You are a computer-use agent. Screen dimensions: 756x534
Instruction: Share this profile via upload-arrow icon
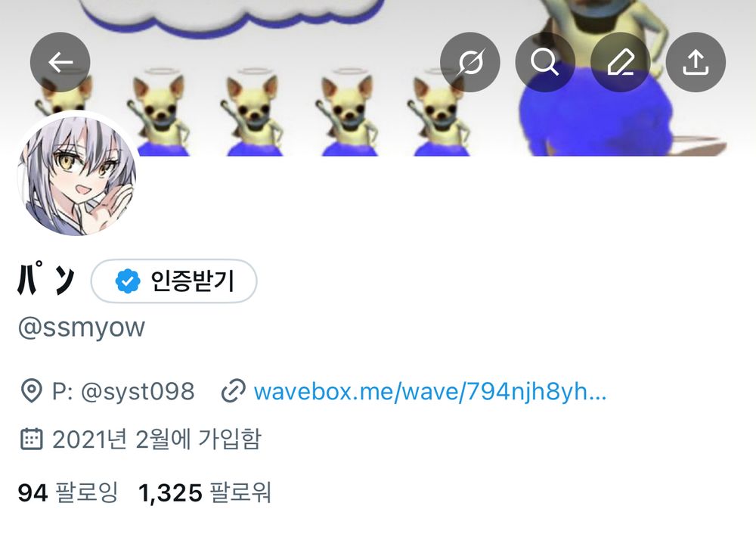pos(696,62)
